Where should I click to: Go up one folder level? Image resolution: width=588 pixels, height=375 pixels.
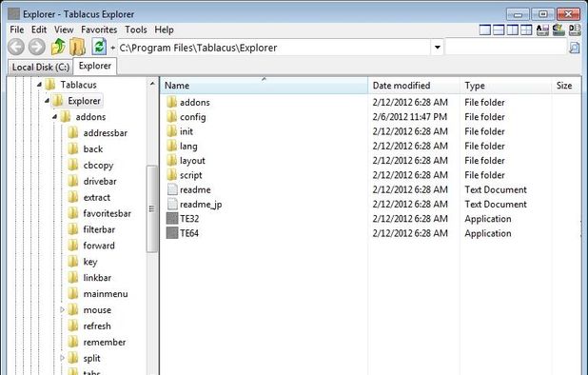pyautogui.click(x=58, y=47)
